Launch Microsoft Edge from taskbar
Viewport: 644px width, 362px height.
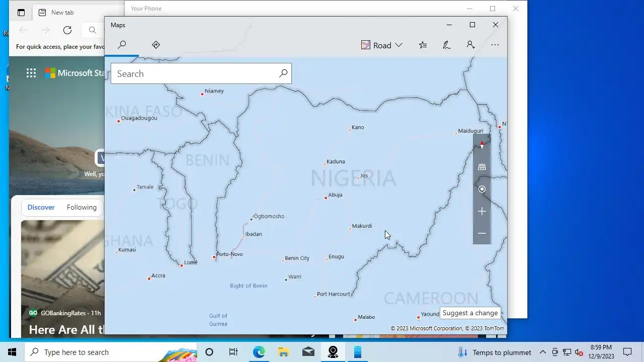coord(259,352)
